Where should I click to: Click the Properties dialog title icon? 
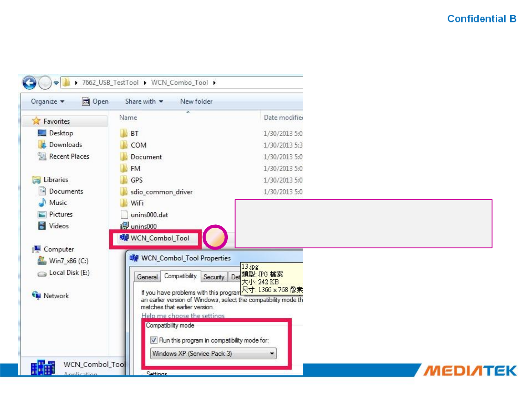(x=134, y=258)
